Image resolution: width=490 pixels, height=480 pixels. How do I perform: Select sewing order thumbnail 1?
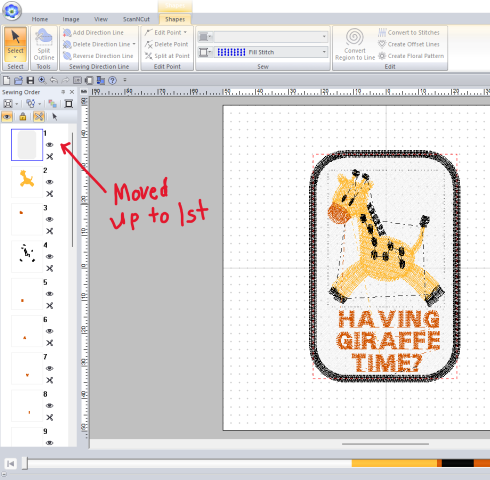click(x=27, y=145)
